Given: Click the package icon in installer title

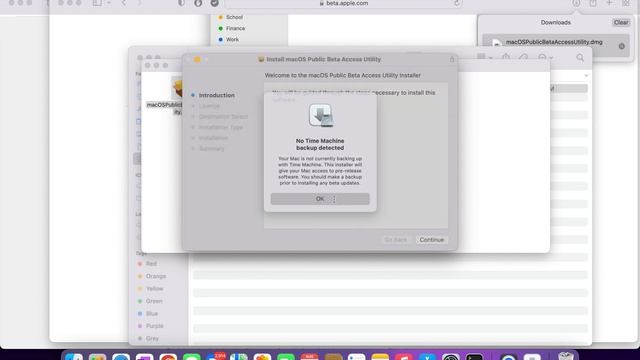Looking at the screenshot, I should tap(261, 60).
